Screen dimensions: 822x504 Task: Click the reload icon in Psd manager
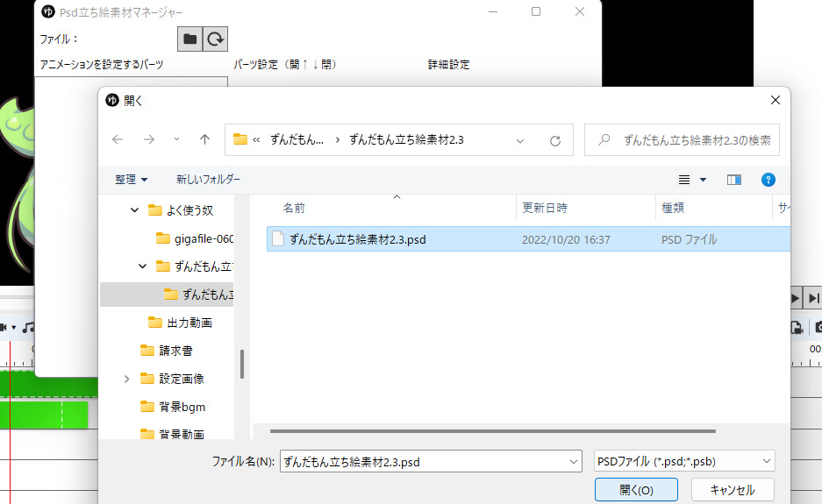[216, 39]
